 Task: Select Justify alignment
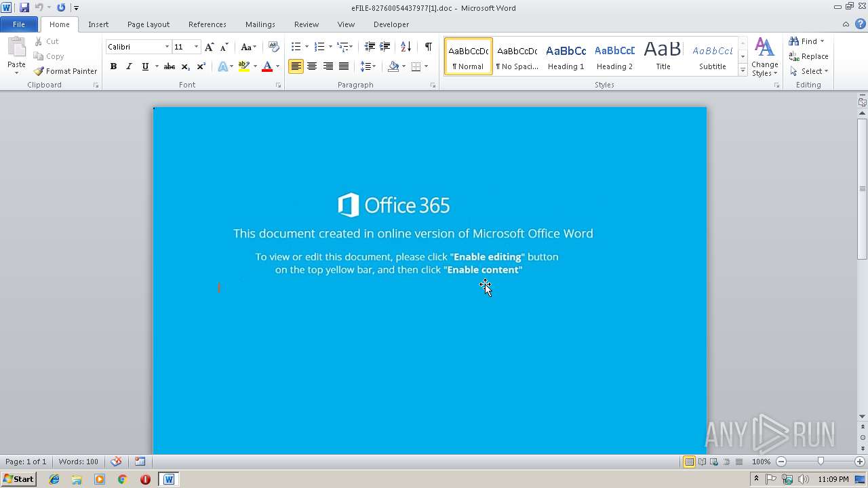click(344, 66)
